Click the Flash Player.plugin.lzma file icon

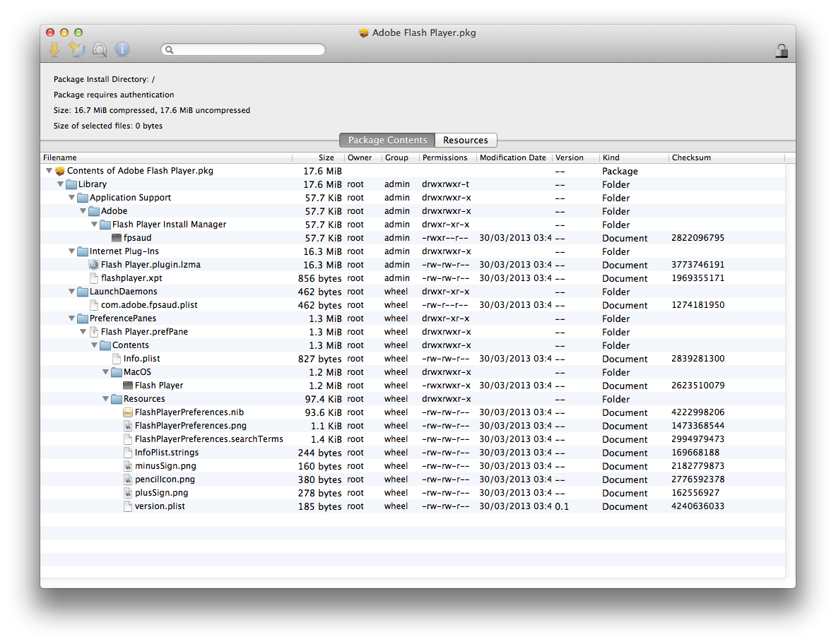click(94, 265)
